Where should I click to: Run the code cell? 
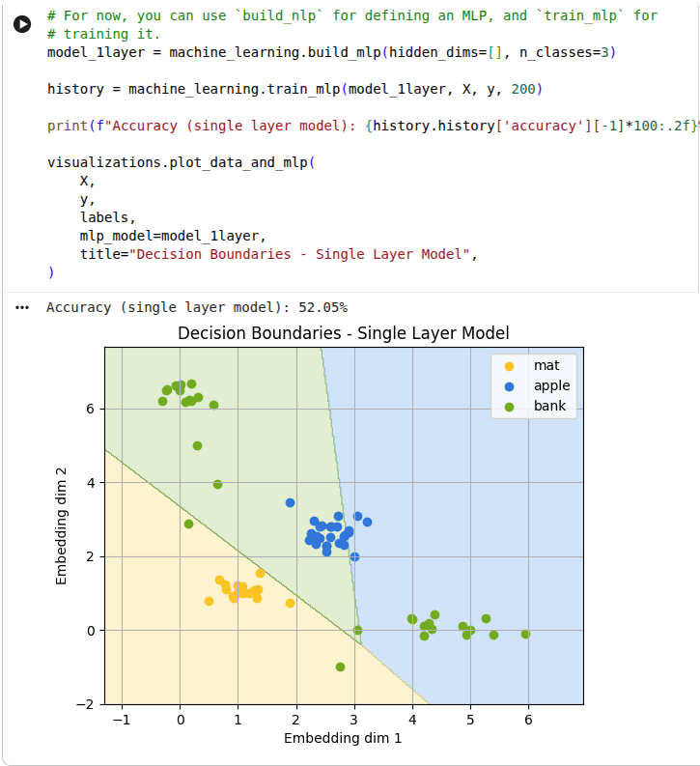(22, 24)
